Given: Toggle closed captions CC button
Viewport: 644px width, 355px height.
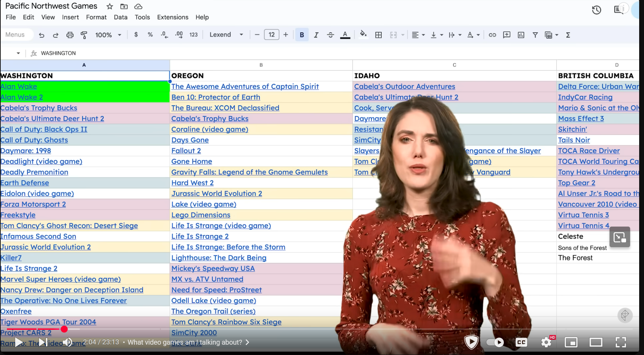Looking at the screenshot, I should click(x=521, y=342).
